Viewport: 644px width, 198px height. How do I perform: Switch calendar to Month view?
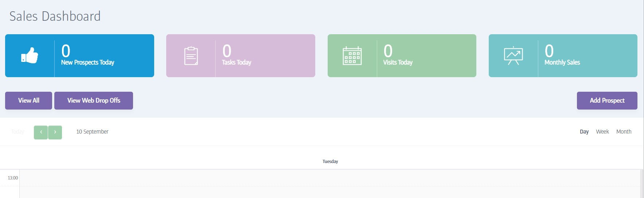(624, 132)
